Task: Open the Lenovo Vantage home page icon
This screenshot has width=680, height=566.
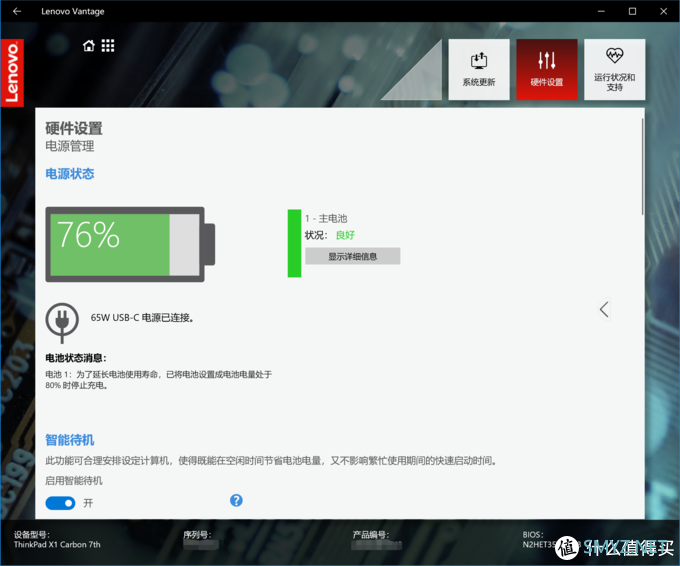Action: tap(89, 46)
